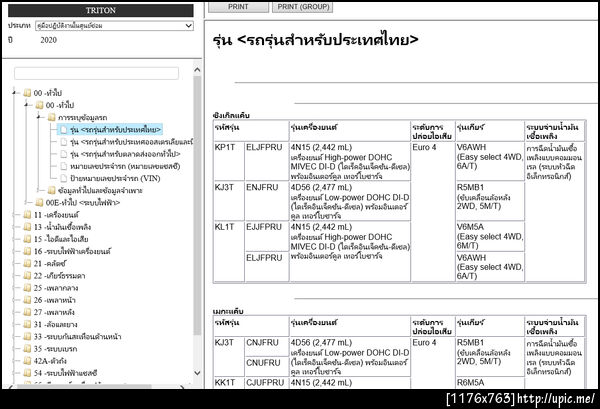The image size is (600, 409).
Task: Click the folder icon of top-level 00 -ทั่วไป
Action: coord(27,93)
